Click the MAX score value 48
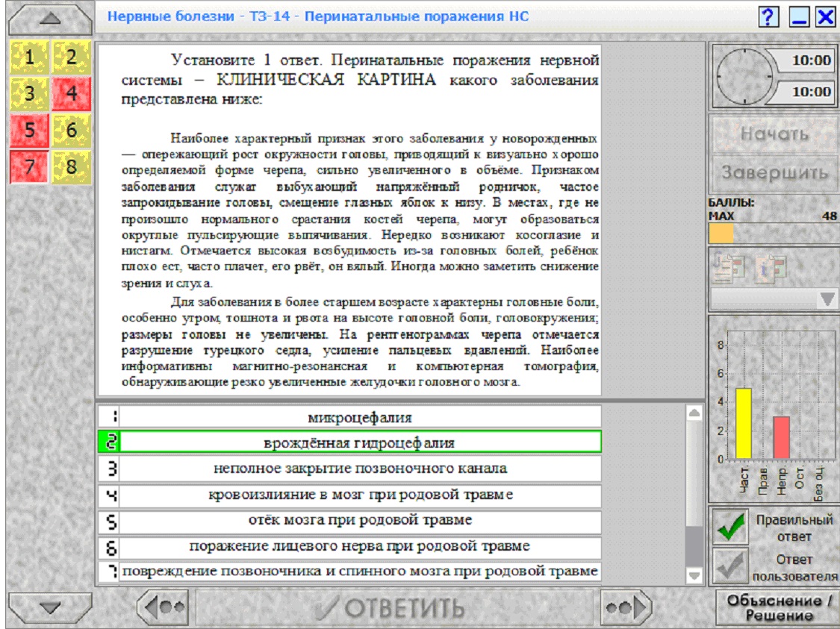Viewport: 840px width, 629px height. pyautogui.click(x=829, y=216)
